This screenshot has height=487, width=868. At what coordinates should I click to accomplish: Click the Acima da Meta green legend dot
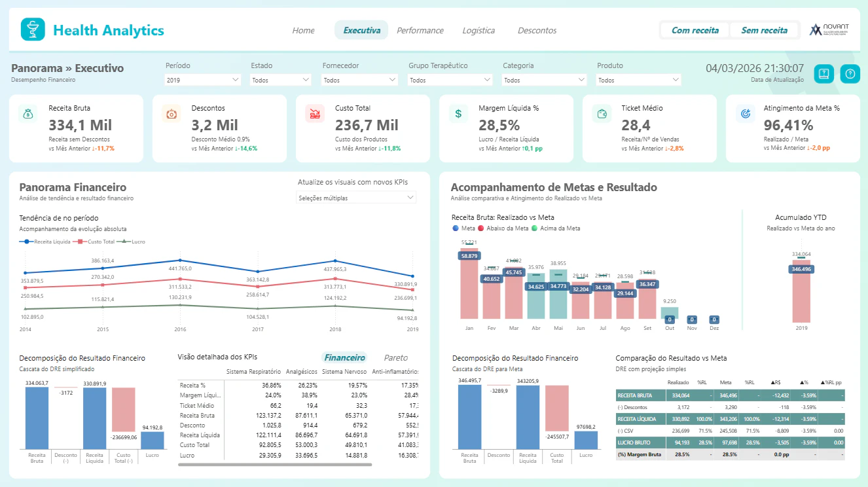click(x=535, y=228)
